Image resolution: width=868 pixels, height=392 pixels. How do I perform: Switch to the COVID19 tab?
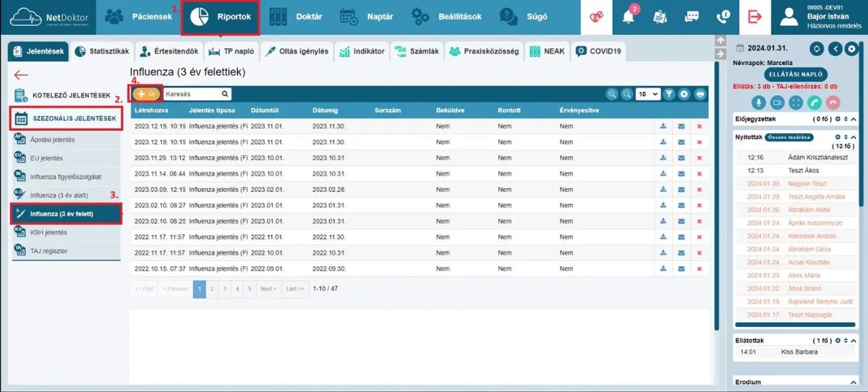[x=599, y=51]
